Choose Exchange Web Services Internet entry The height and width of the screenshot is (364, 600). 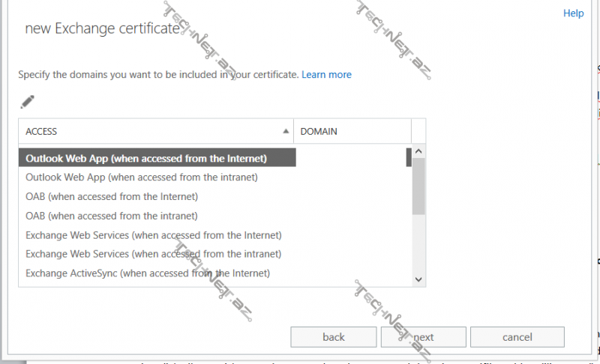pyautogui.click(x=153, y=235)
